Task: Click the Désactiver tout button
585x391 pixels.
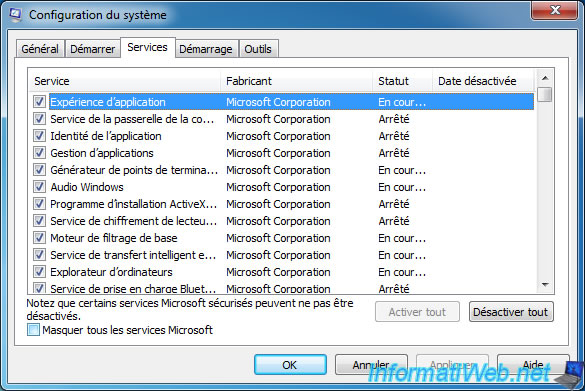Action: pyautogui.click(x=511, y=312)
